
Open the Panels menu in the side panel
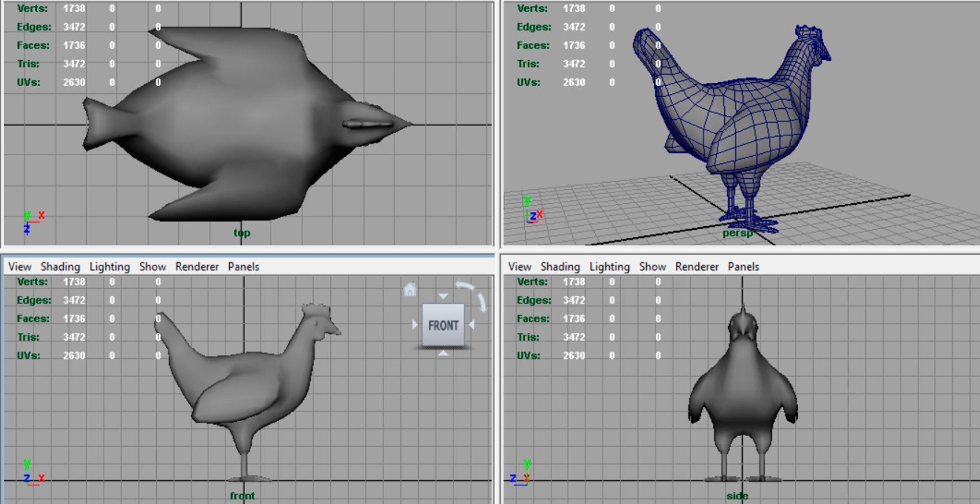click(x=743, y=267)
